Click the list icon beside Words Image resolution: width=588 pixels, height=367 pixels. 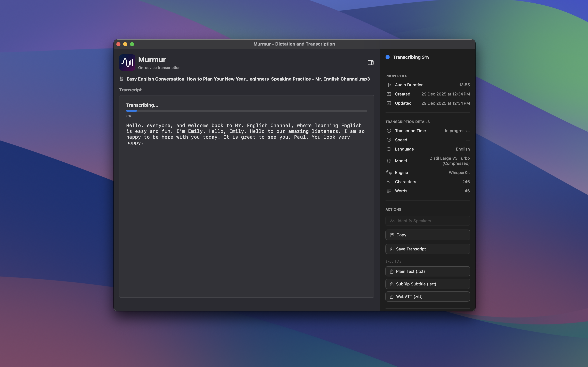point(389,191)
